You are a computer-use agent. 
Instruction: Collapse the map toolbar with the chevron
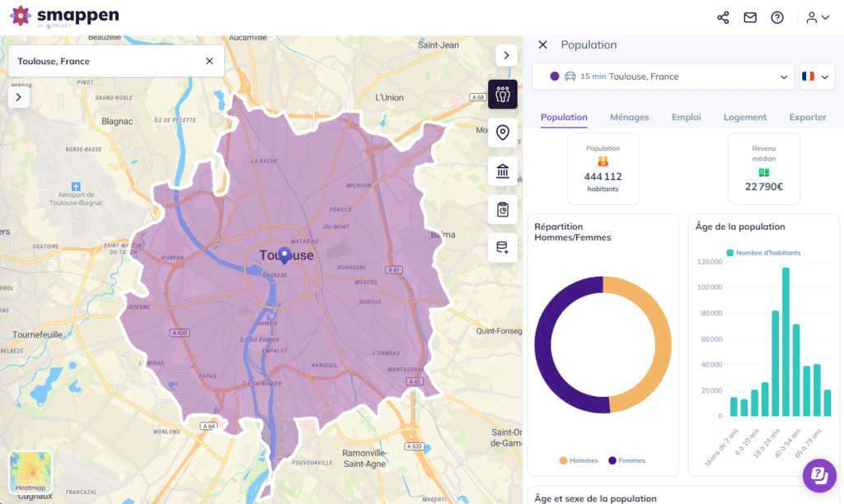coord(506,55)
